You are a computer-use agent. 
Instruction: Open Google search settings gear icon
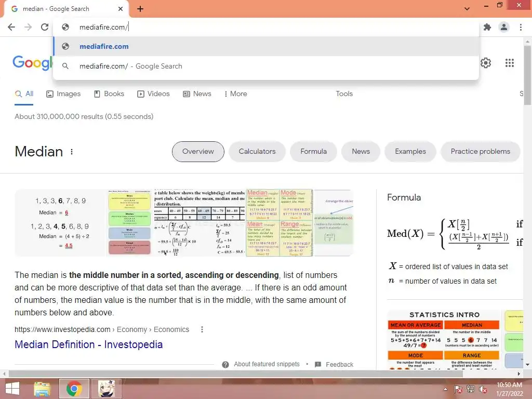(x=486, y=63)
